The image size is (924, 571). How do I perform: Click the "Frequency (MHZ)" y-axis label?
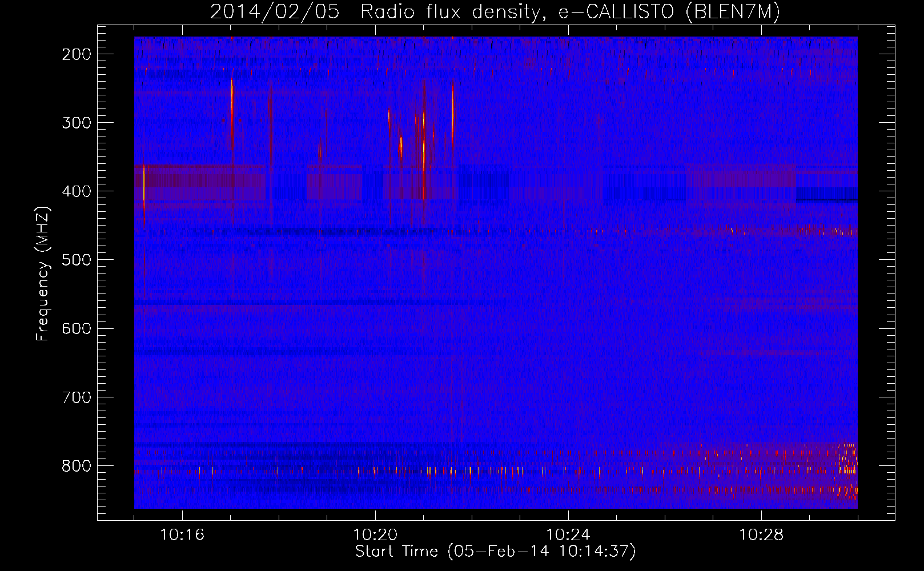(43, 274)
